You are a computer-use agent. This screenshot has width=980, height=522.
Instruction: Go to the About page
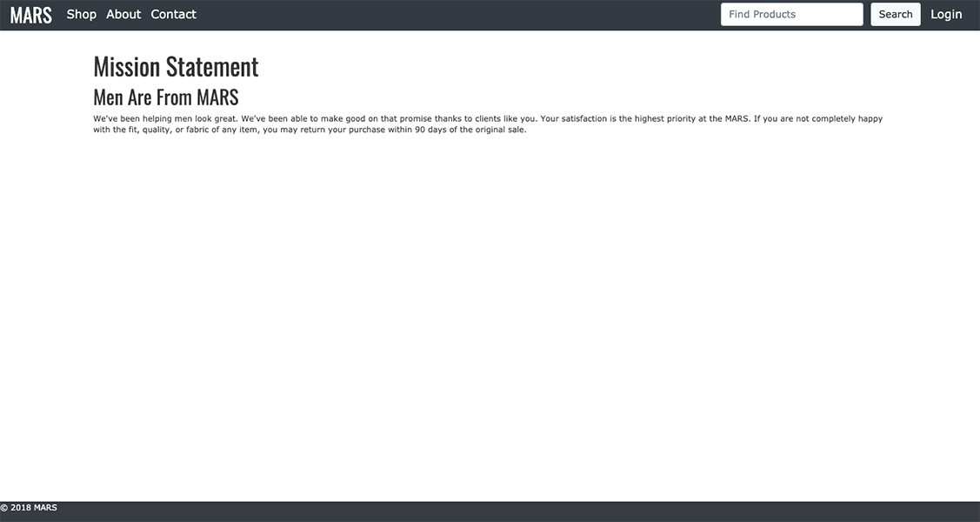tap(123, 15)
